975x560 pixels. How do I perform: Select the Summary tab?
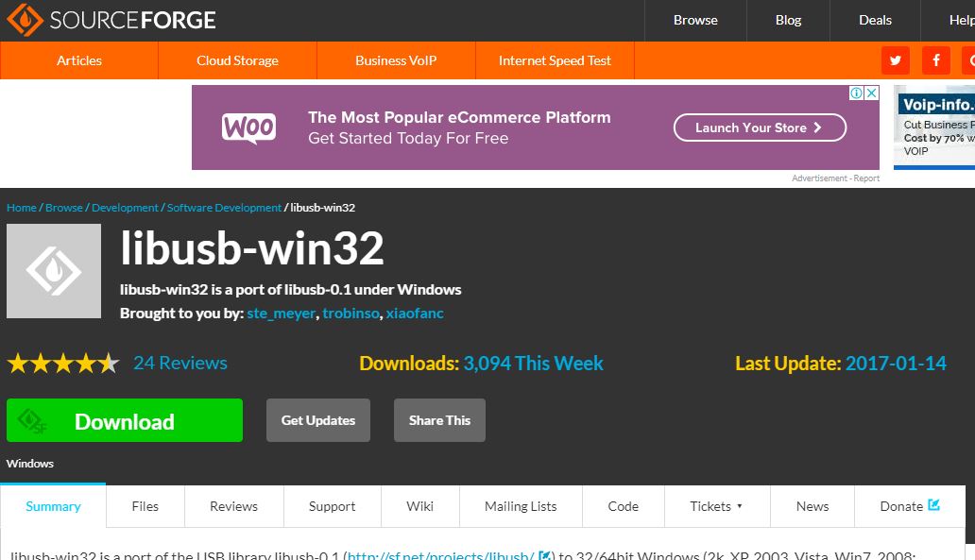click(x=54, y=506)
